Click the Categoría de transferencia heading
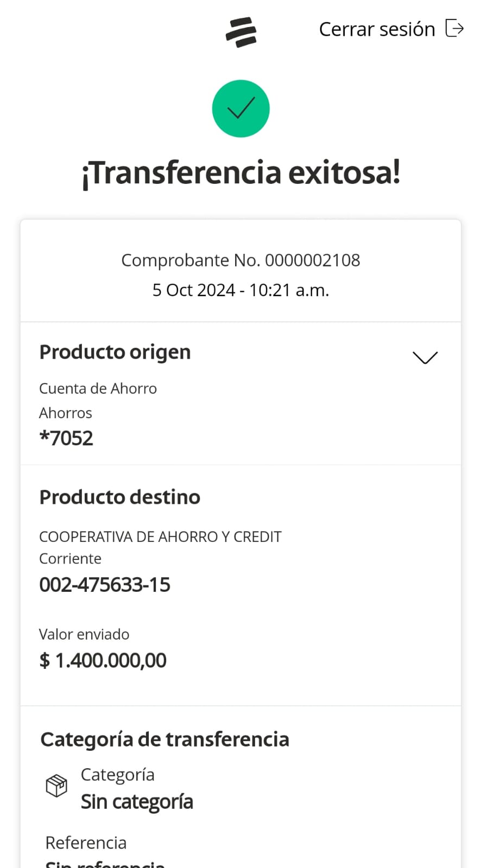 pyautogui.click(x=164, y=739)
